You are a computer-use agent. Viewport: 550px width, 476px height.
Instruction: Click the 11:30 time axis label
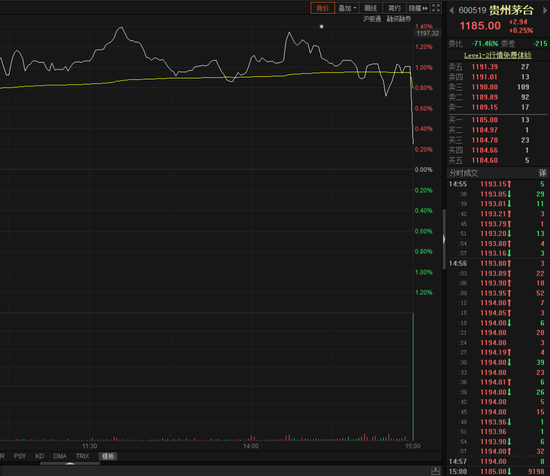(89, 446)
